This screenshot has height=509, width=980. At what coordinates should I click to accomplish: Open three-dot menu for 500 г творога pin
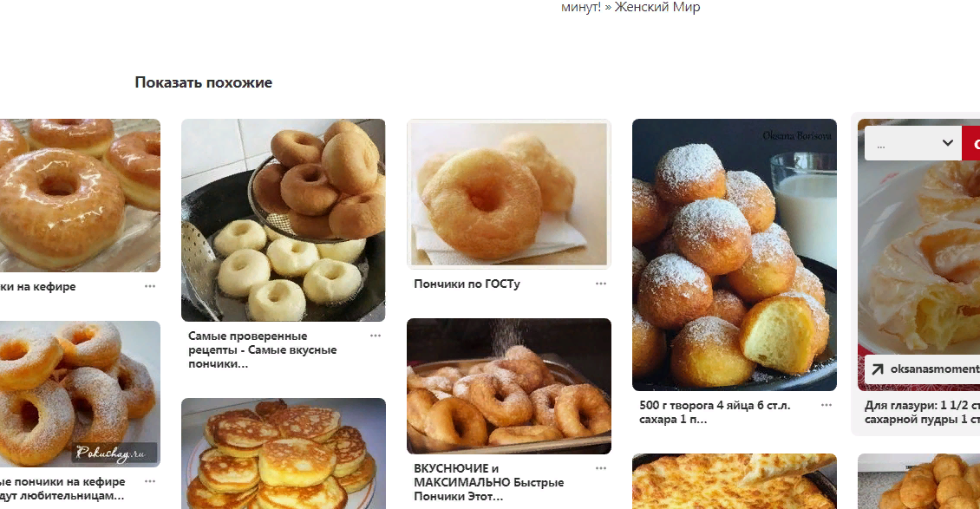(x=826, y=405)
